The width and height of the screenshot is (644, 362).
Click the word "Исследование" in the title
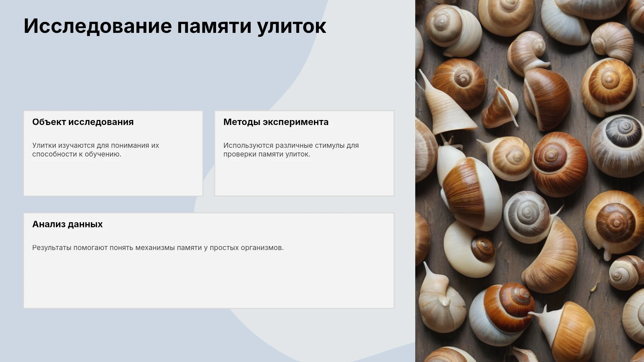tap(98, 27)
